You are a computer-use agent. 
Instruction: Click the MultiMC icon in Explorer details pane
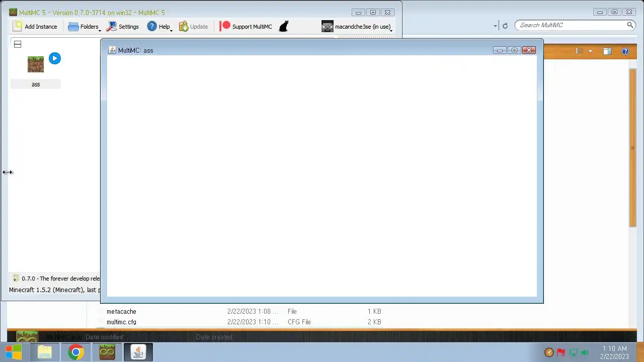27,336
